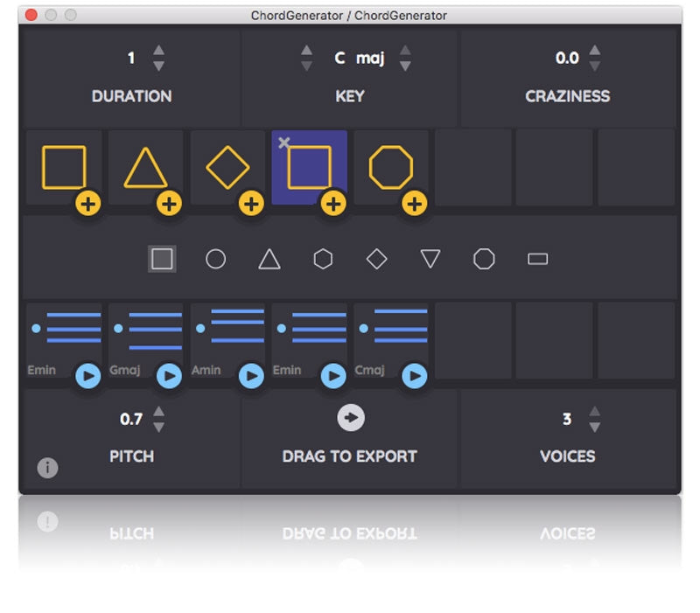
Task: Play the second Emin chord
Action: pyautogui.click(x=333, y=376)
